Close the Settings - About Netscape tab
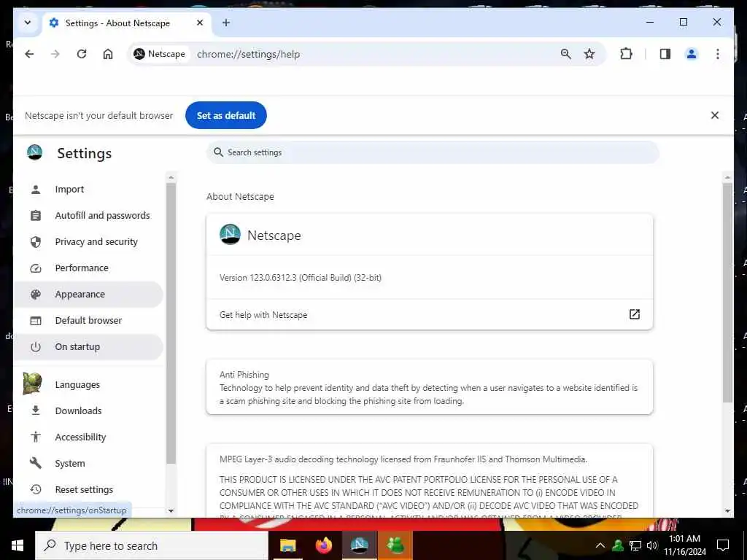The height and width of the screenshot is (560, 747). [x=200, y=23]
